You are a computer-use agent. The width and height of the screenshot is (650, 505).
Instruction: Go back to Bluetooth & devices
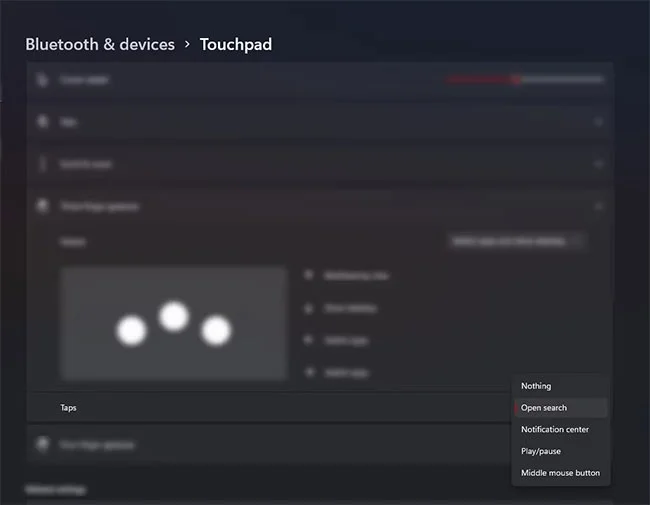click(100, 45)
